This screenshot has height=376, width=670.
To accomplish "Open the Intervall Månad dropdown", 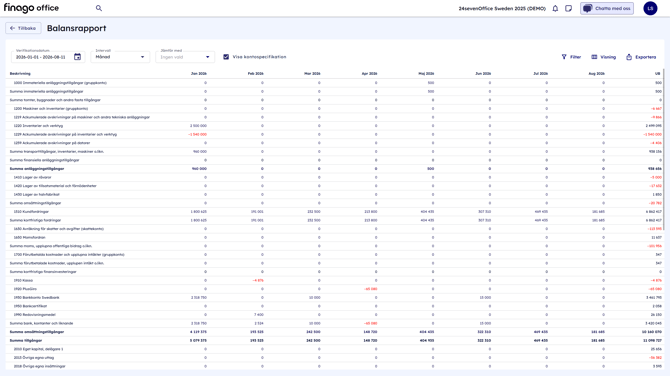I will coord(120,57).
